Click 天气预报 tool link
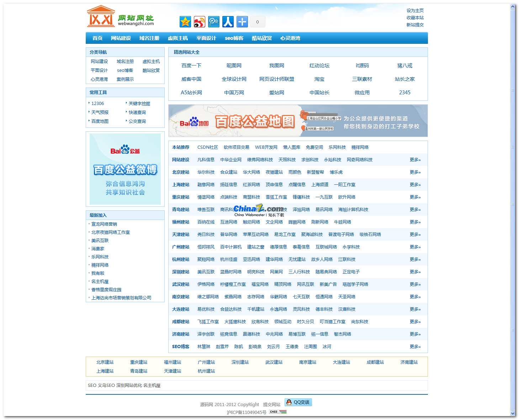This screenshot has height=420, width=519. tap(100, 112)
